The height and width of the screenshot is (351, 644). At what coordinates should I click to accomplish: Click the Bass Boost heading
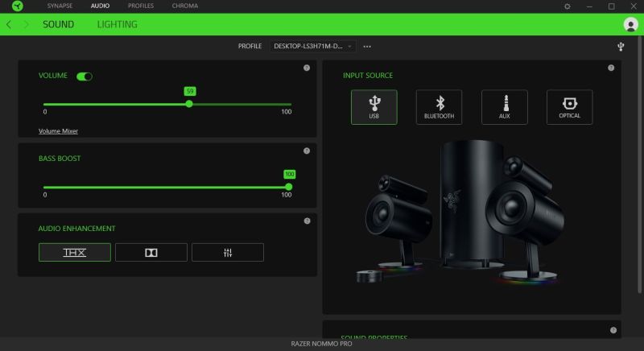point(60,159)
